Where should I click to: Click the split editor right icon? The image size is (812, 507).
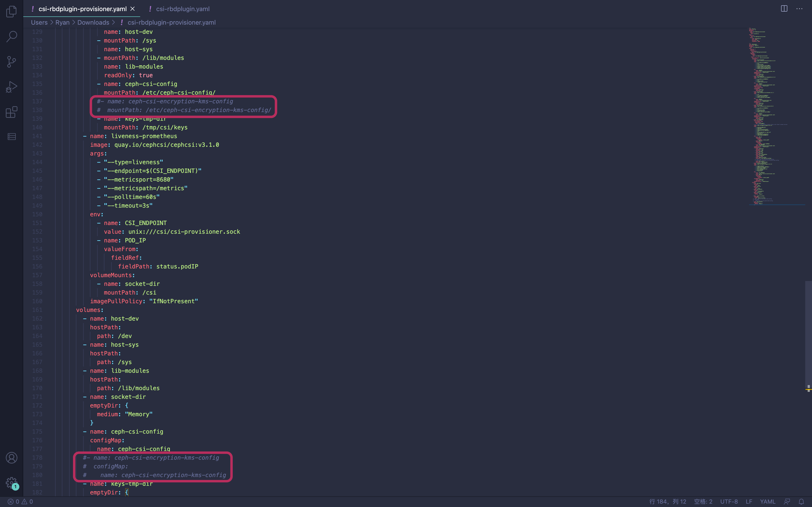[784, 9]
